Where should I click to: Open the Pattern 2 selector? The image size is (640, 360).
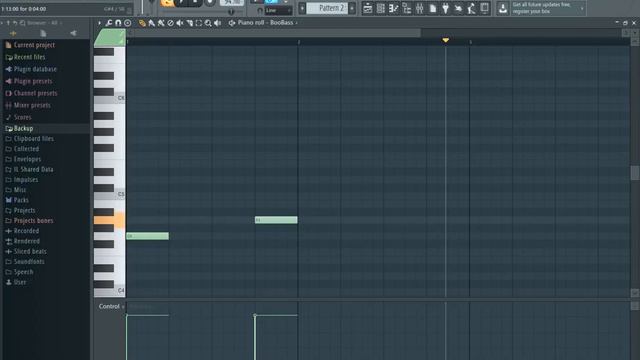tap(327, 8)
